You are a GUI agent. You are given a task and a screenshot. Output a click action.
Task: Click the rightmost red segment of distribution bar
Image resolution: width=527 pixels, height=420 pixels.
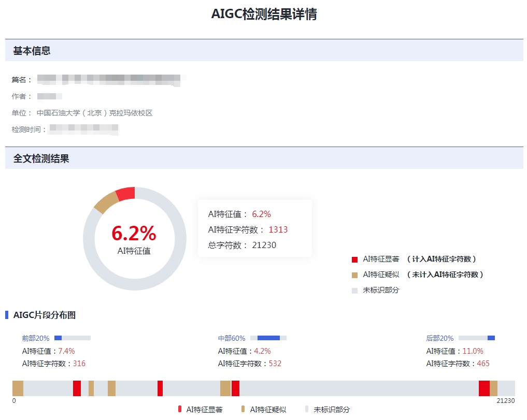[x=484, y=388]
